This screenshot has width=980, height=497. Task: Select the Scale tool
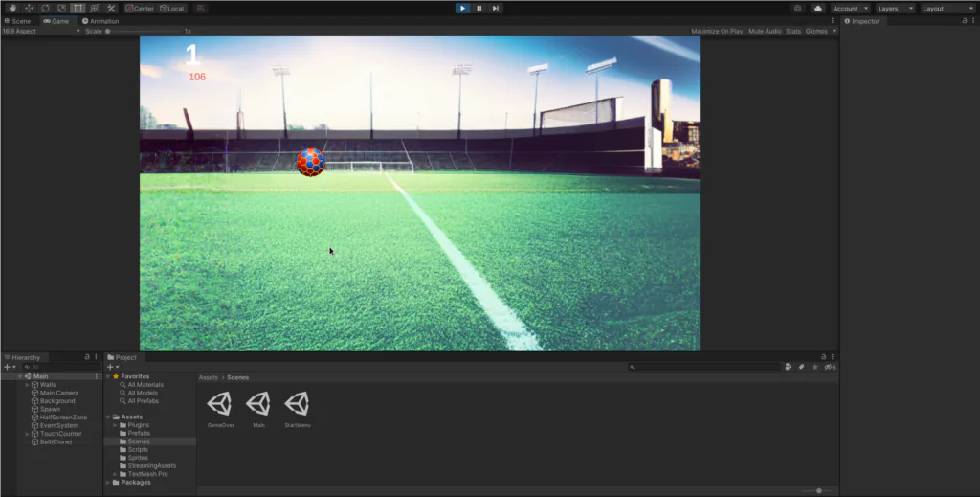61,8
